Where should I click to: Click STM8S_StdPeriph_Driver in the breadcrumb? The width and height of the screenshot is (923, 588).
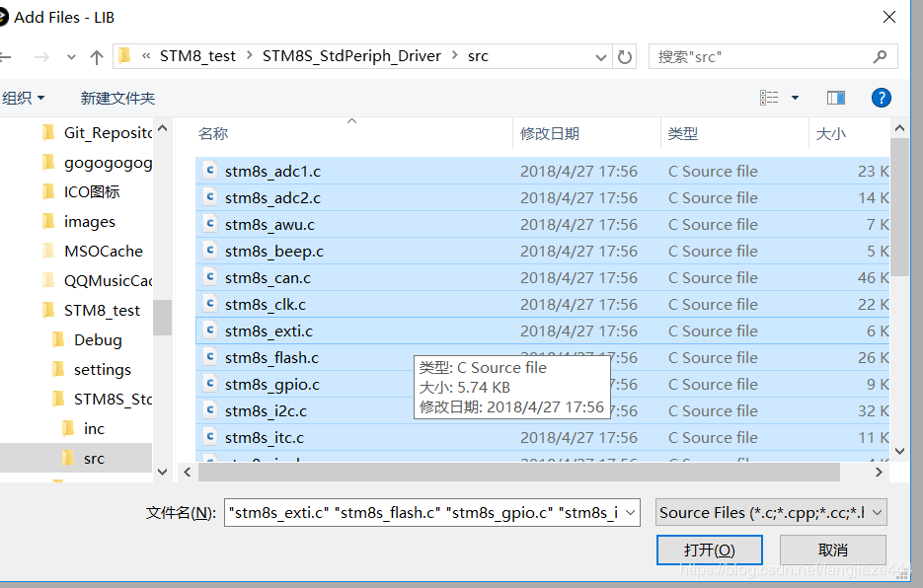[351, 56]
